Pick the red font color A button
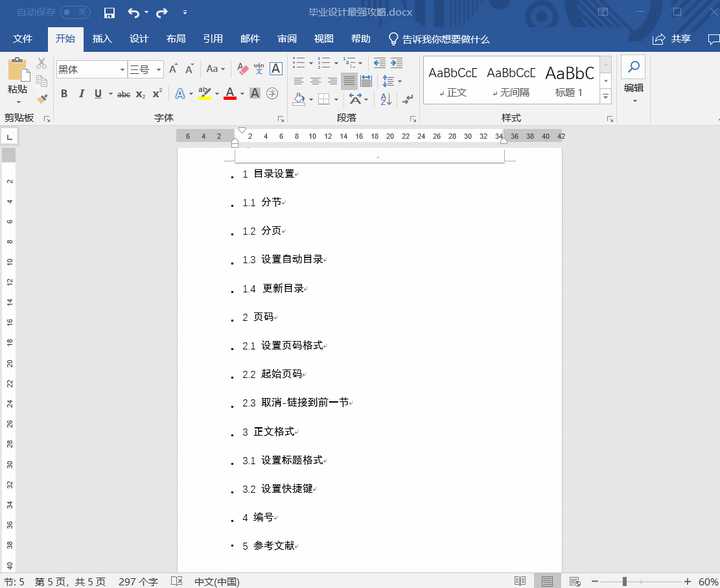This screenshot has width=720, height=588. (x=230, y=94)
